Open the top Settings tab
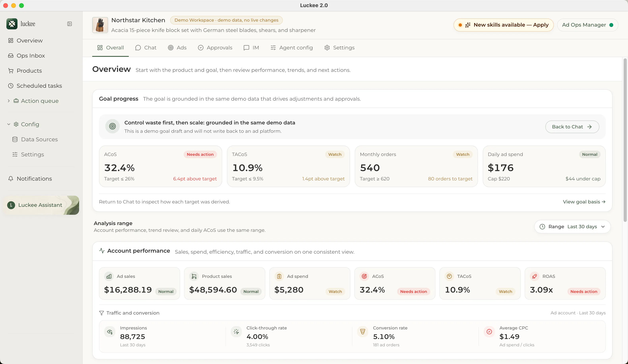 (339, 48)
